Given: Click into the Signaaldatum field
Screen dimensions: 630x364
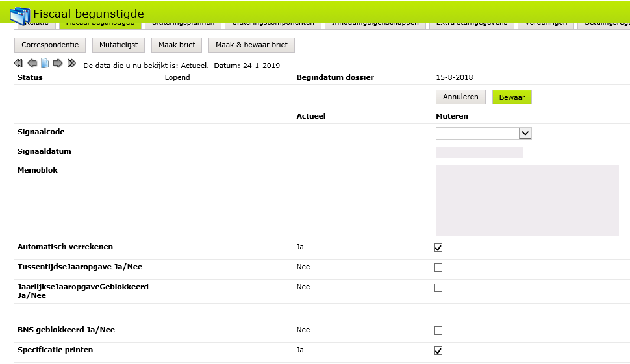Looking at the screenshot, I should 479,152.
